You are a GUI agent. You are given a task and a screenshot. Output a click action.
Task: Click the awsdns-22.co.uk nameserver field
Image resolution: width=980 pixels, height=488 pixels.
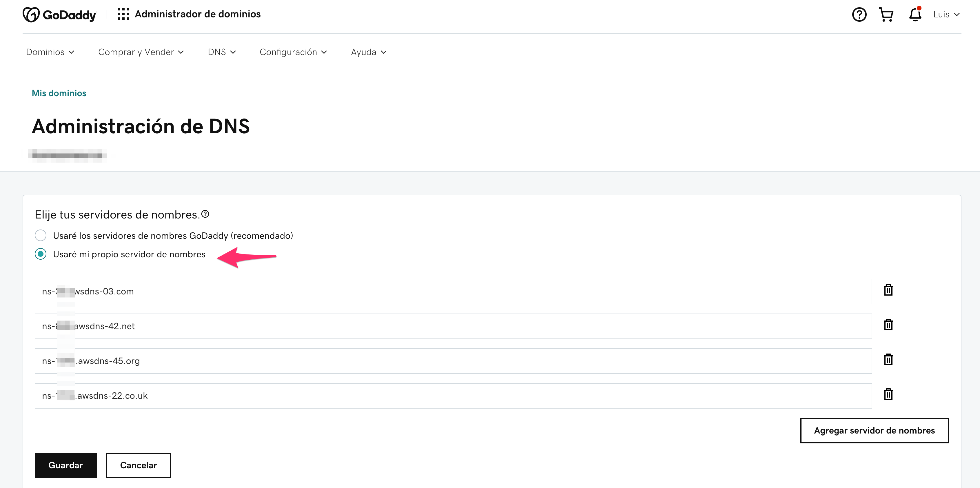point(453,396)
